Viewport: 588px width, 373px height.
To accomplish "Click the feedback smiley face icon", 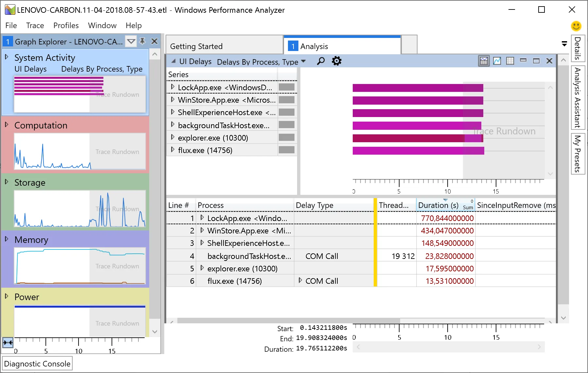I will coord(576,26).
